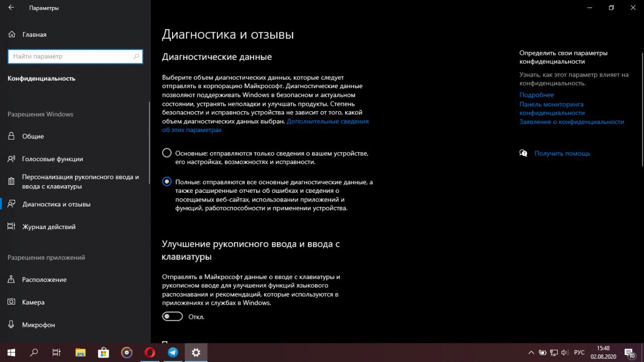644x362 pixels.
Task: Open Камера app permission
Action: 75,303
